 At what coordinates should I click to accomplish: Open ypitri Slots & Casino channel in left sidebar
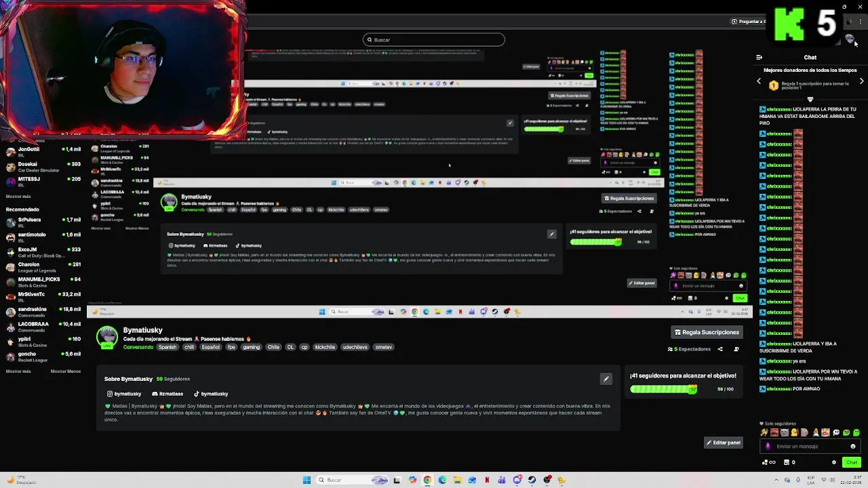pos(42,342)
